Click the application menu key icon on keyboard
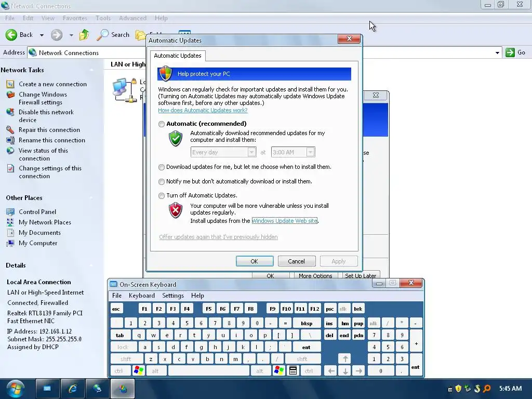This screenshot has width=532, height=399. coord(293,370)
